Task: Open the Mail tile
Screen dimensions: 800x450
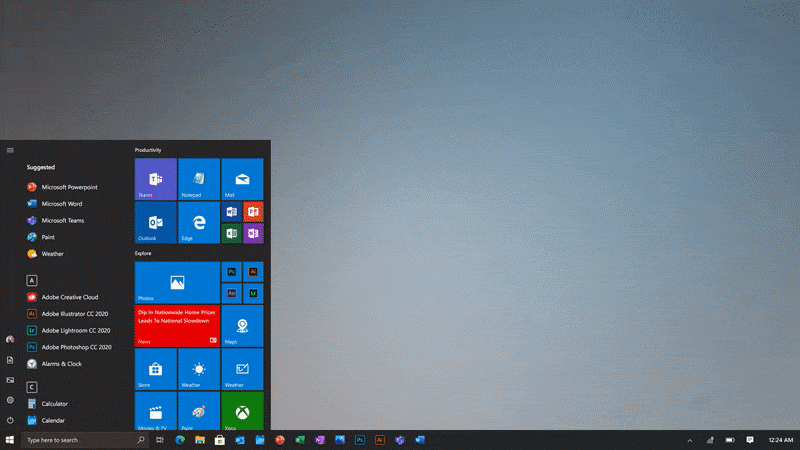Action: click(242, 179)
